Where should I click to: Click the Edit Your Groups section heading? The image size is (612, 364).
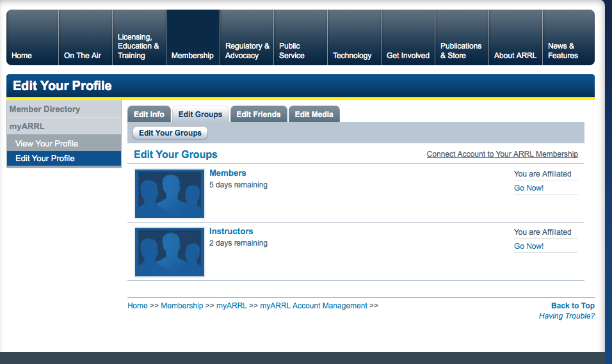pos(175,155)
